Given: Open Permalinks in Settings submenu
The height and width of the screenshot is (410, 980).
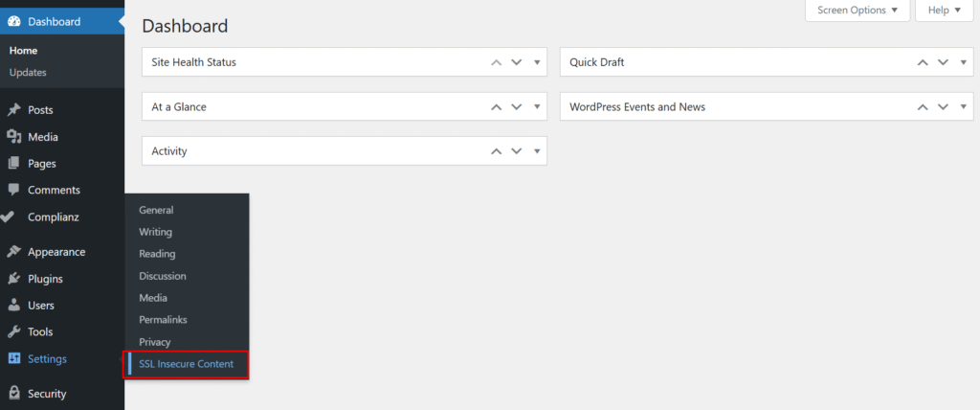Looking at the screenshot, I should pyautogui.click(x=162, y=320).
